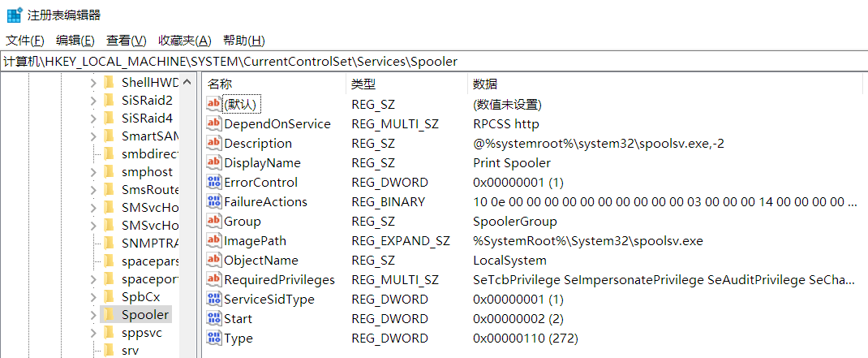The image size is (868, 358).
Task: Expand the SpbCx registry key
Action: 92,297
